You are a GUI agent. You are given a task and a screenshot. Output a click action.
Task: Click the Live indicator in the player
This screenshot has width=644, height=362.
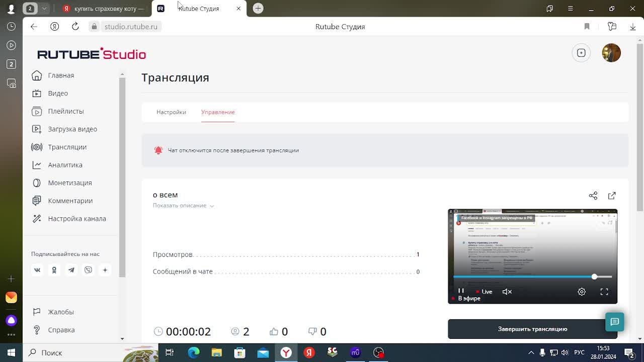484,292
